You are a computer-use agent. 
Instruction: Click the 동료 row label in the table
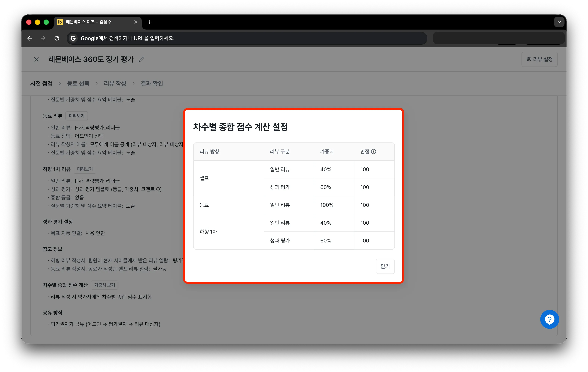tap(204, 205)
